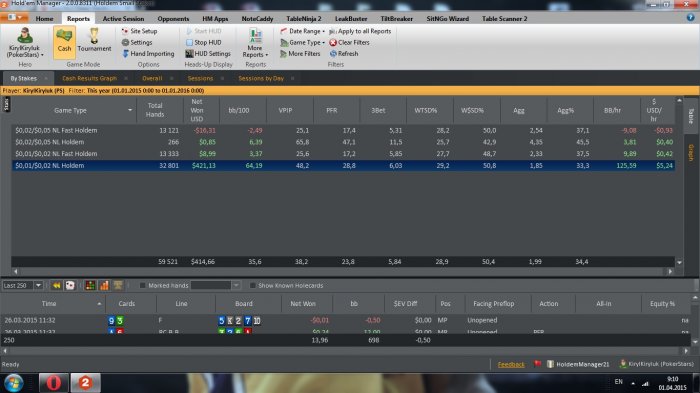
Task: Open Settings in the Options group
Action: pyautogui.click(x=137, y=42)
